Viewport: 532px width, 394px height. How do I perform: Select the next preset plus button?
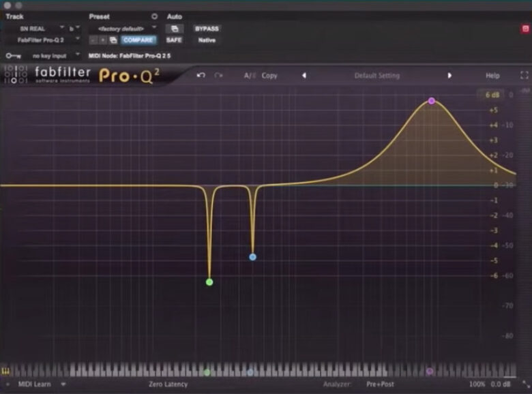point(102,40)
